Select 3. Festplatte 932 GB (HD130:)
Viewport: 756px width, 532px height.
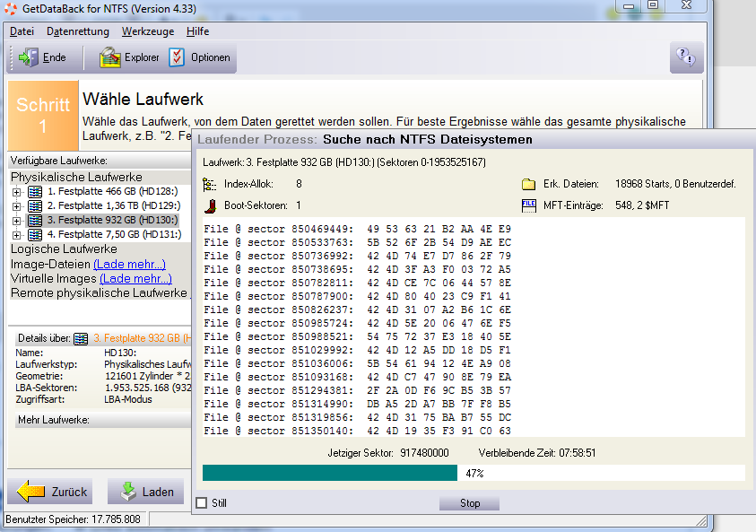pos(112,221)
